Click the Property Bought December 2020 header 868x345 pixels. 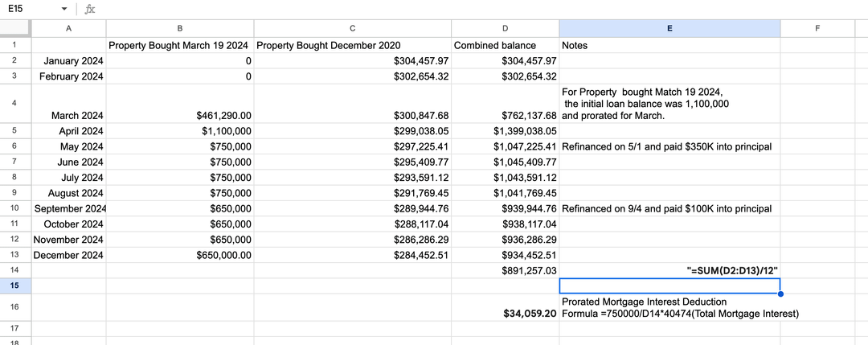click(352, 45)
